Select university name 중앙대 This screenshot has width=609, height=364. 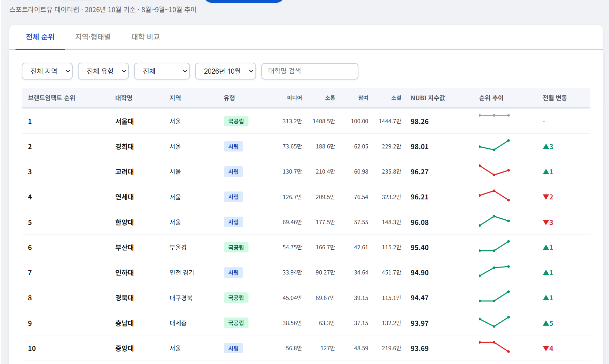(124, 349)
